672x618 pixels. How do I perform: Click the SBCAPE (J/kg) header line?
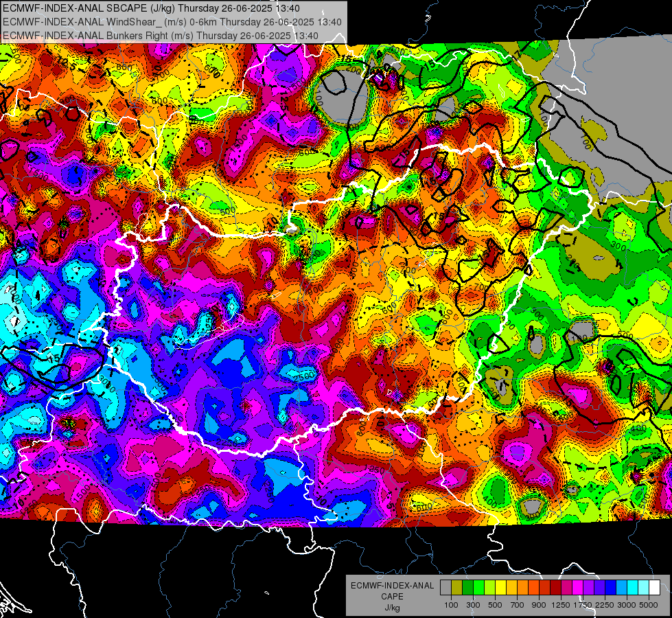click(151, 8)
